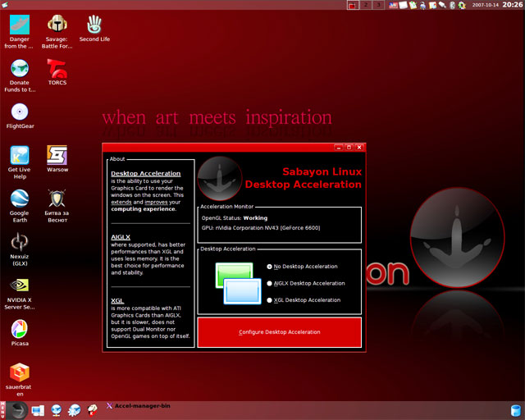Click the GPU nVidia GeForce 6600 line
The width and height of the screenshot is (525, 420).
point(261,228)
